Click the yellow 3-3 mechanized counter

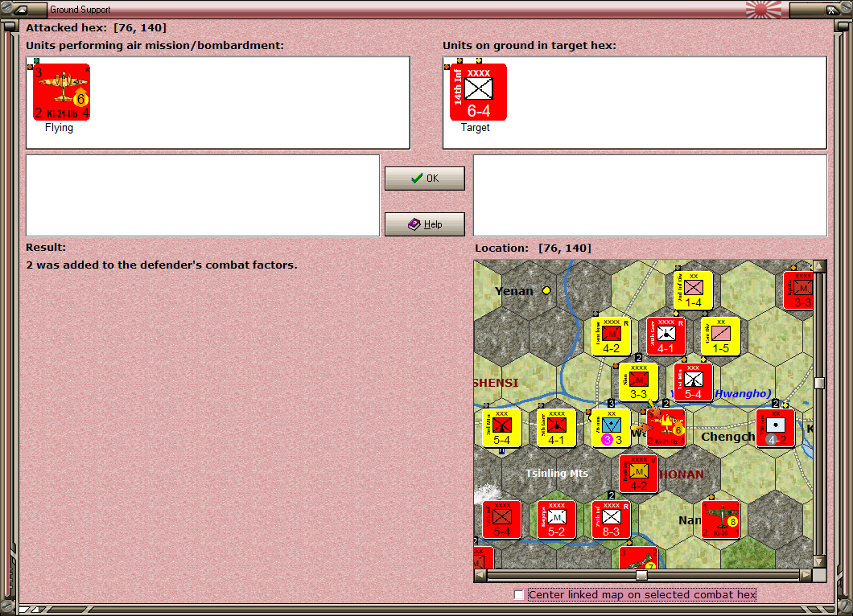click(x=639, y=382)
